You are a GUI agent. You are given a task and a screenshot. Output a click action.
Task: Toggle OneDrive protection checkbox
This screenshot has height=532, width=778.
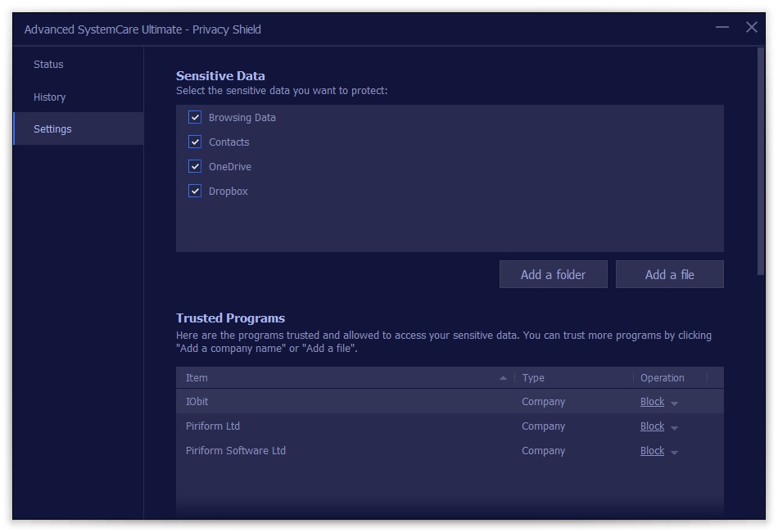(x=195, y=166)
